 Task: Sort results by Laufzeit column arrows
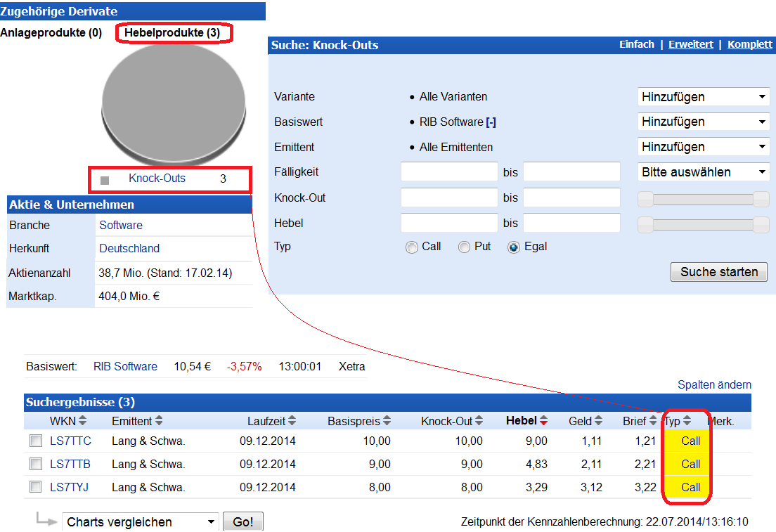pyautogui.click(x=292, y=421)
